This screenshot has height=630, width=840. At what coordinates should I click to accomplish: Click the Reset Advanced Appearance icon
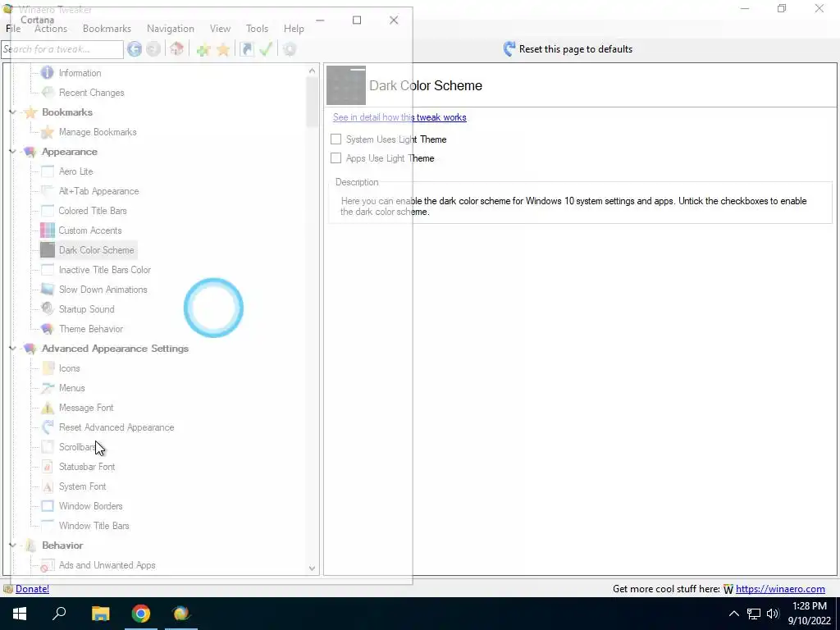pyautogui.click(x=47, y=427)
